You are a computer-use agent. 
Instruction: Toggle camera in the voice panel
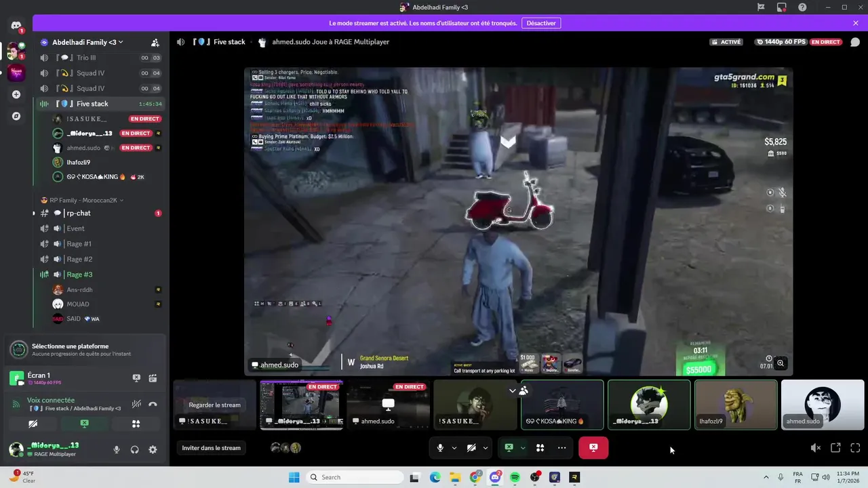click(33, 424)
